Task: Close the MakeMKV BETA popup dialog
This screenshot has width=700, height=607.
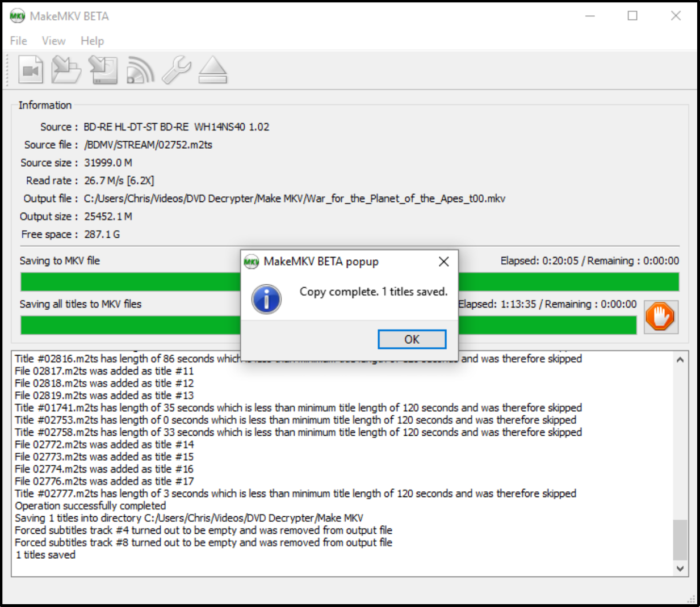Action: 444,261
